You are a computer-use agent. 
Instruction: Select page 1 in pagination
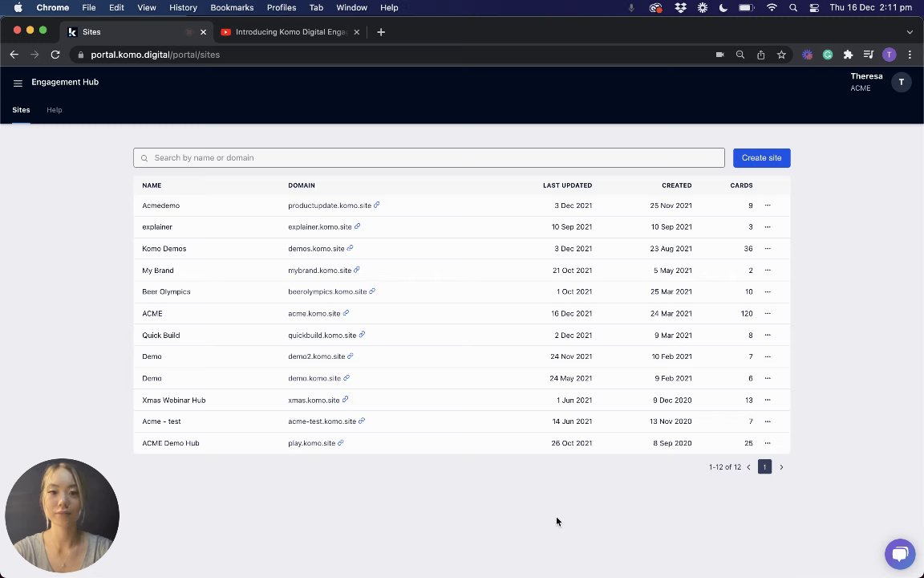764,467
